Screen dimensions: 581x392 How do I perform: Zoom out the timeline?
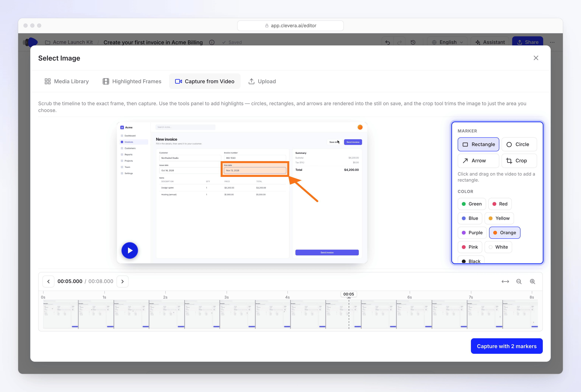(x=519, y=282)
